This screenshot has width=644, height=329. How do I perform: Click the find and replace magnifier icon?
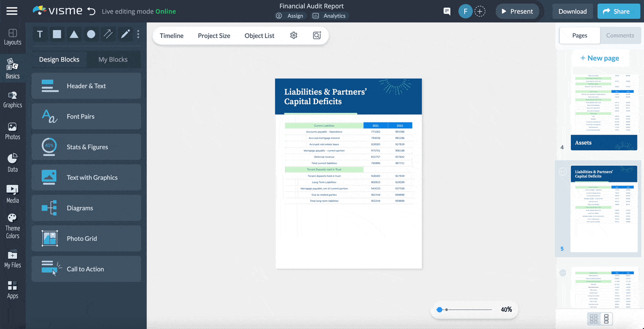pyautogui.click(x=317, y=35)
